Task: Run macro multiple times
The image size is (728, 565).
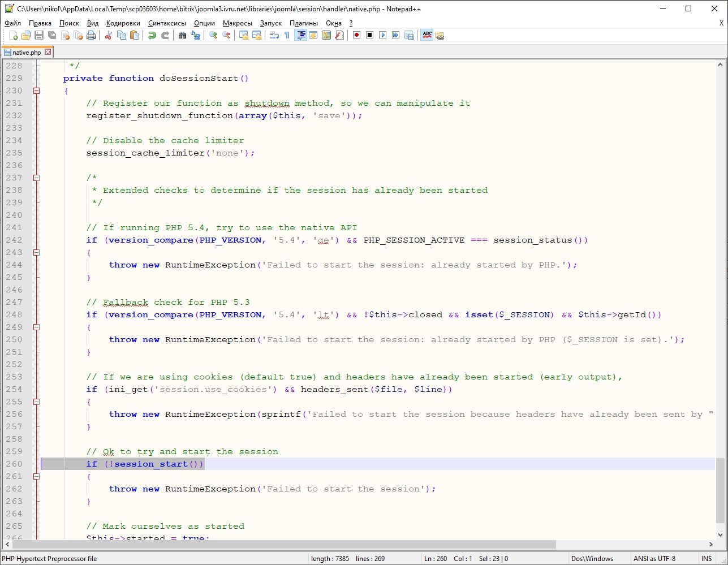Action: 396,35
